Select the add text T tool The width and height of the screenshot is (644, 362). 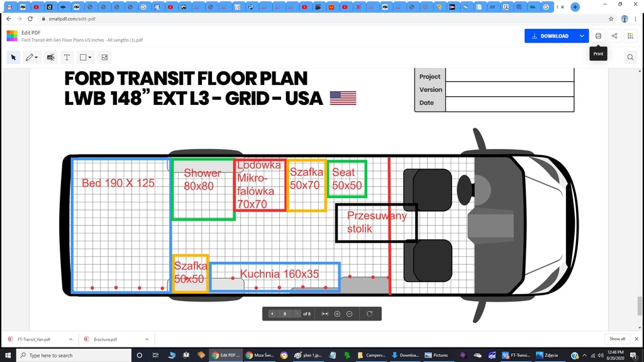(x=67, y=57)
